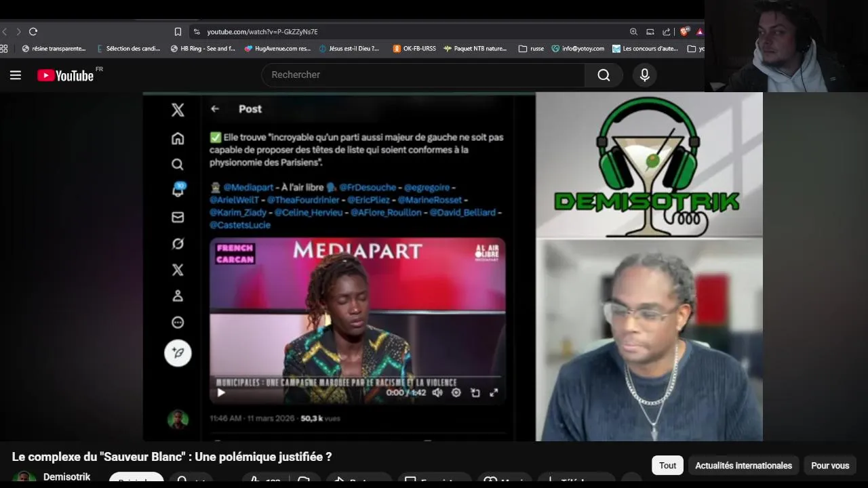
Task: Open Brave Rewards triangle icon
Action: pyautogui.click(x=699, y=32)
